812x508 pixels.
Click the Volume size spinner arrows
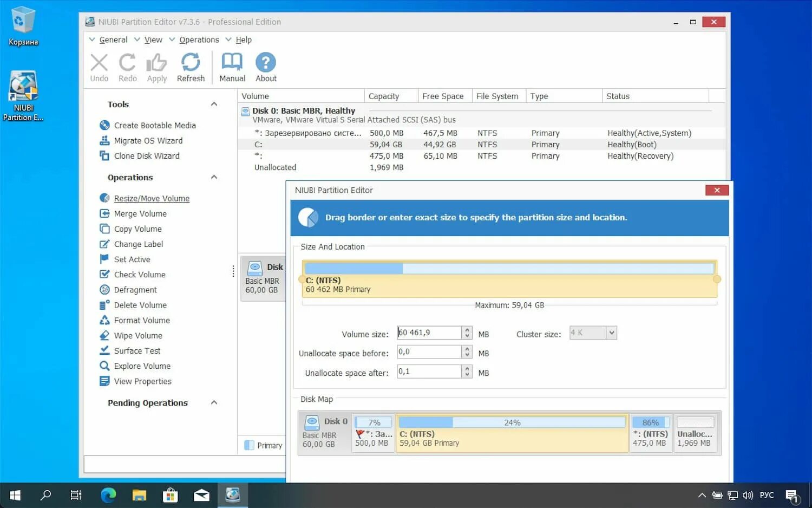pyautogui.click(x=467, y=333)
